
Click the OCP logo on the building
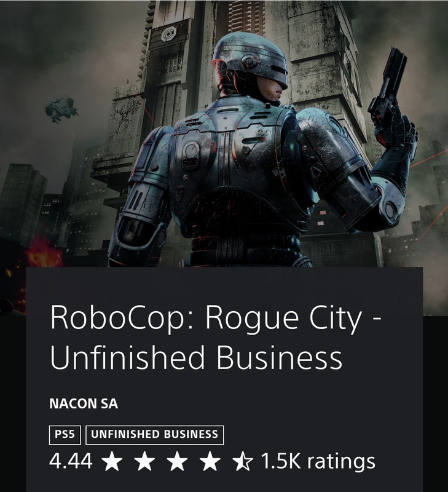(x=169, y=34)
